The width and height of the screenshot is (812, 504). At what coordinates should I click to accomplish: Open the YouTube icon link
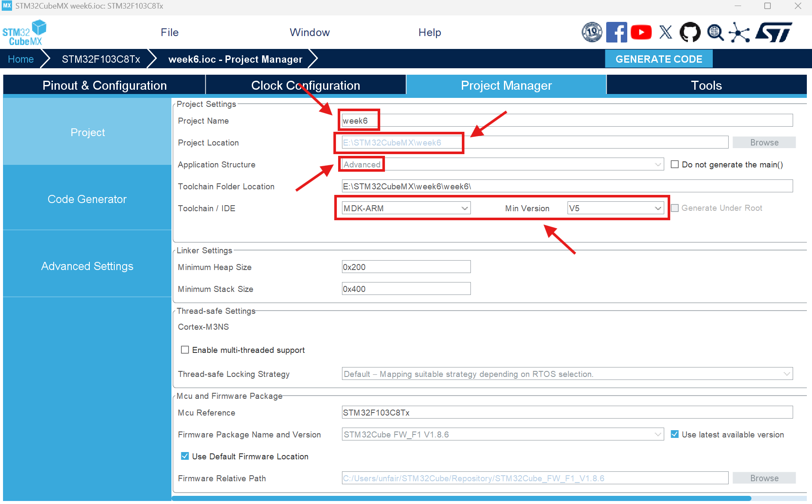(641, 32)
